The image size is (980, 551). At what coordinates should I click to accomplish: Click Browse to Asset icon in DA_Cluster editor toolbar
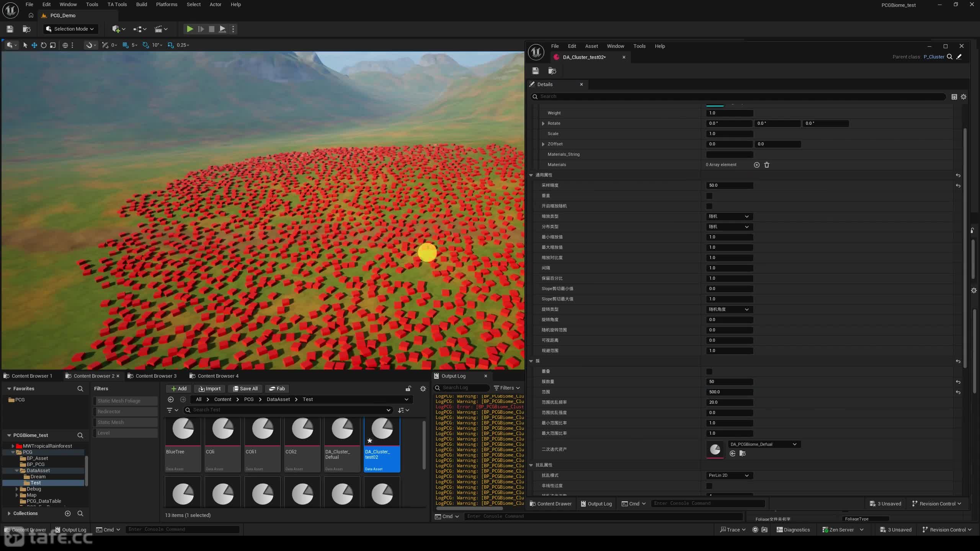click(552, 71)
